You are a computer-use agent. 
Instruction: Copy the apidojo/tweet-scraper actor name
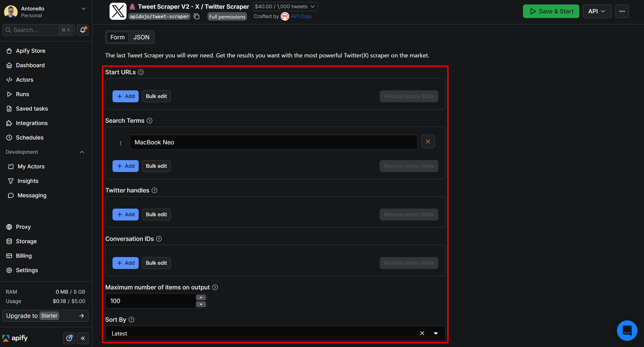pos(197,17)
